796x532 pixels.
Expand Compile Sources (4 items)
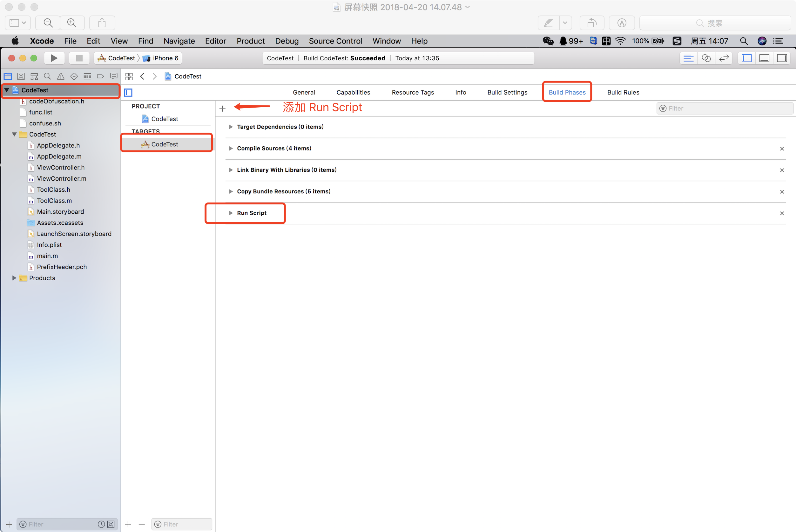231,148
